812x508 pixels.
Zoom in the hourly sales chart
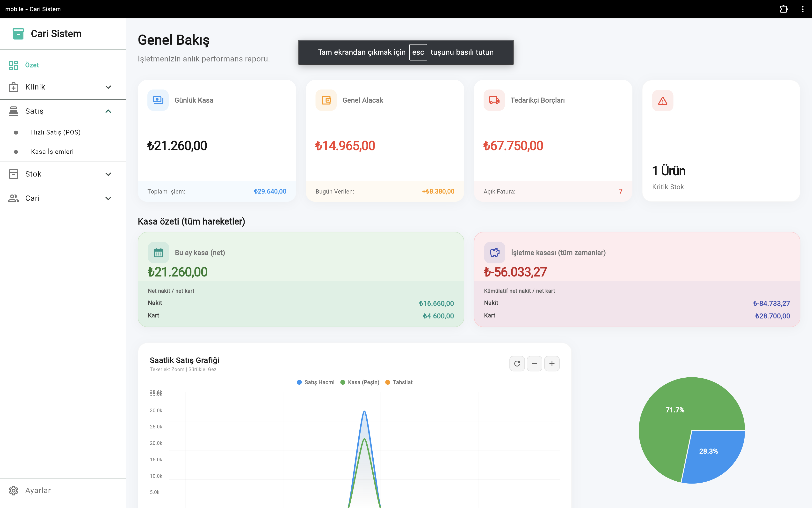pos(552,364)
